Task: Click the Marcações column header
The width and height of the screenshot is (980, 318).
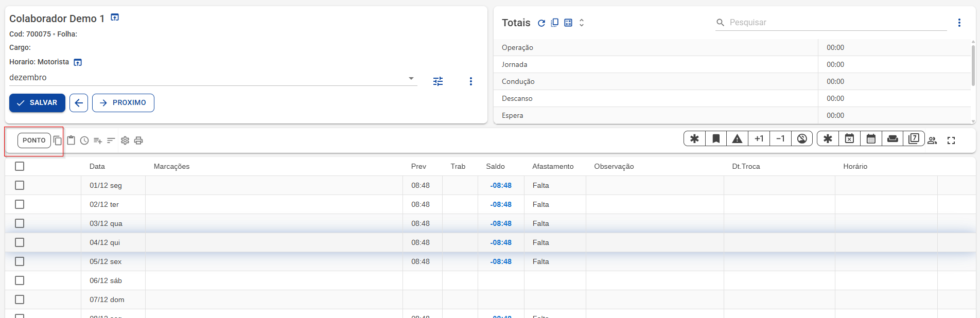Action: [x=171, y=166]
